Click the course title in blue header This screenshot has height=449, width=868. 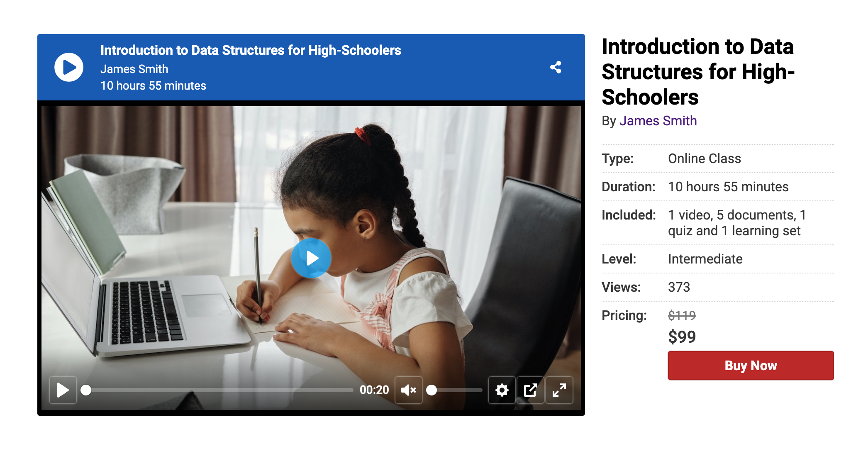coord(250,50)
